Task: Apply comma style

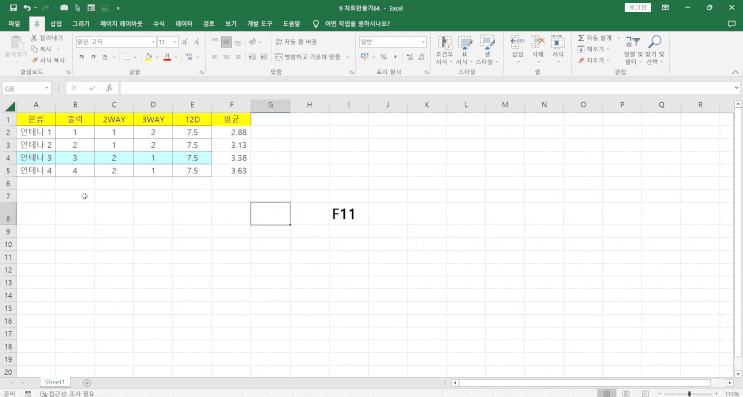Action: pos(395,57)
